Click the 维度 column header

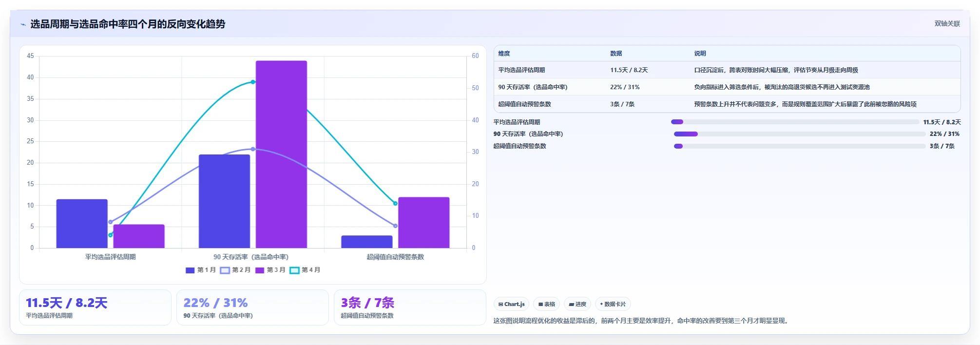tap(504, 54)
